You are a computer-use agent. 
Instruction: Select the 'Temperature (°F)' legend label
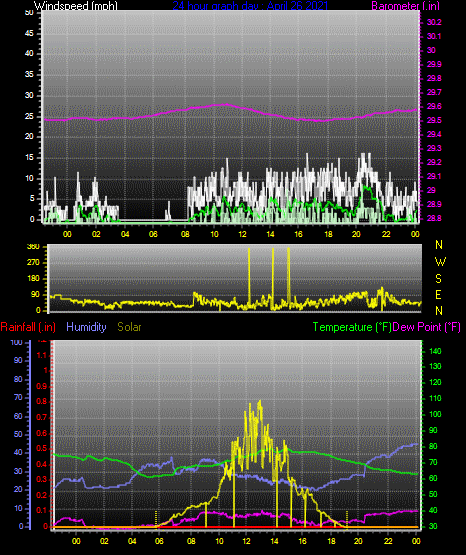[352, 327]
